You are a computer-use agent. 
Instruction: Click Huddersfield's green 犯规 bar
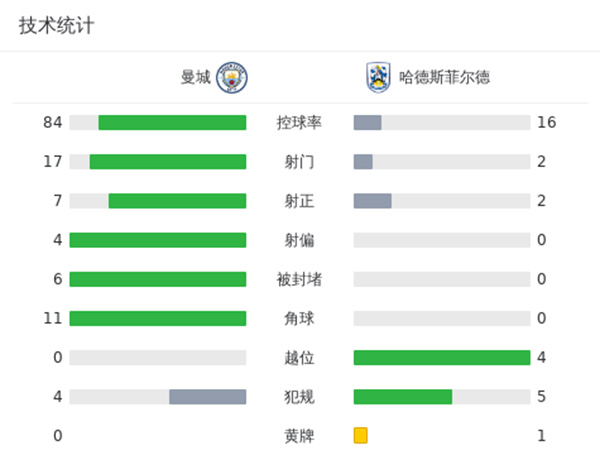403,397
